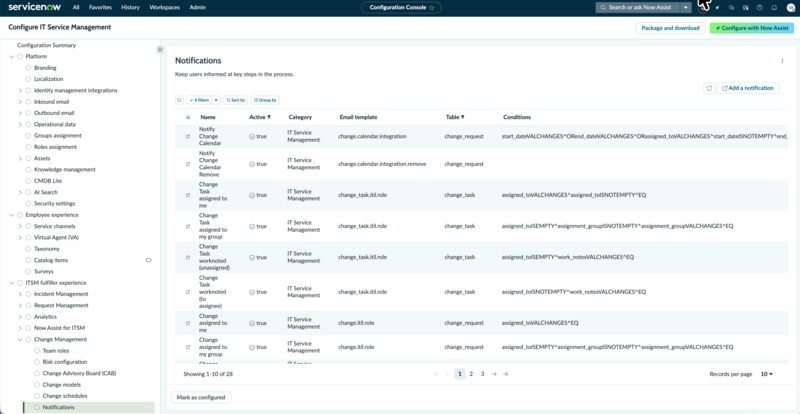Open record icon for Change Task assigned to my group

coord(188,226)
